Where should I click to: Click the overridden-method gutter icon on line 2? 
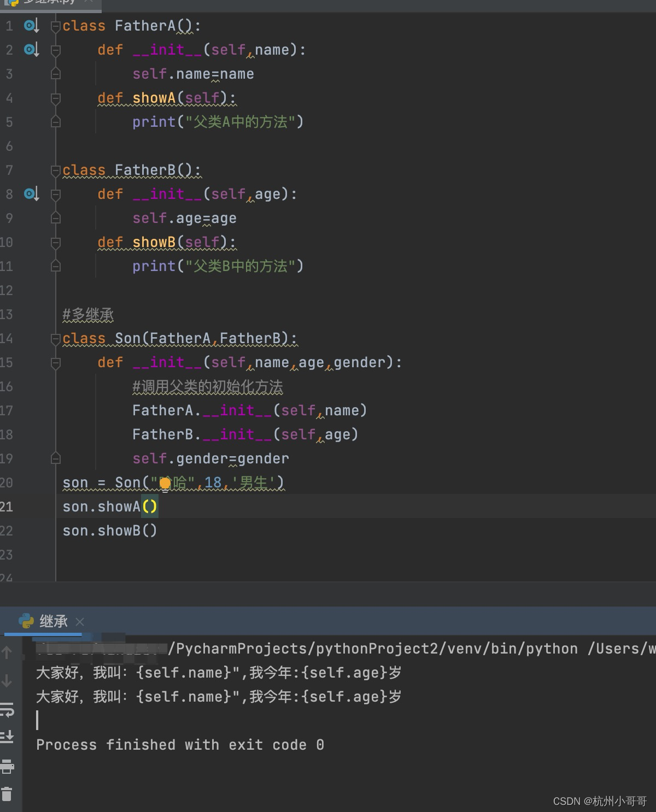31,50
